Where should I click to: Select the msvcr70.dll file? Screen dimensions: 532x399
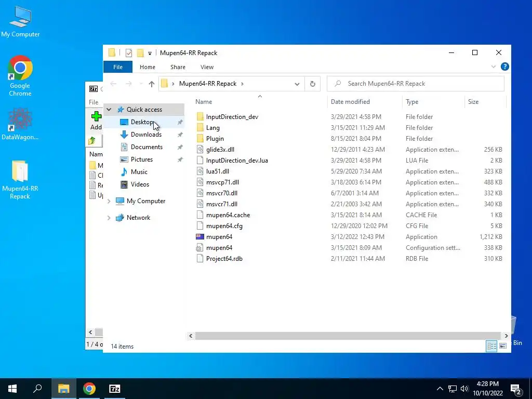tap(221, 193)
